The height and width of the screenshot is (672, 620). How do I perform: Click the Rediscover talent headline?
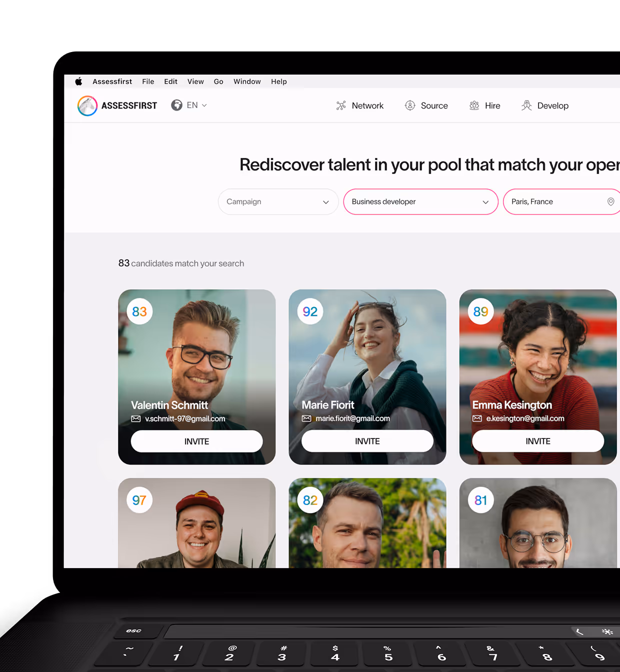(429, 164)
